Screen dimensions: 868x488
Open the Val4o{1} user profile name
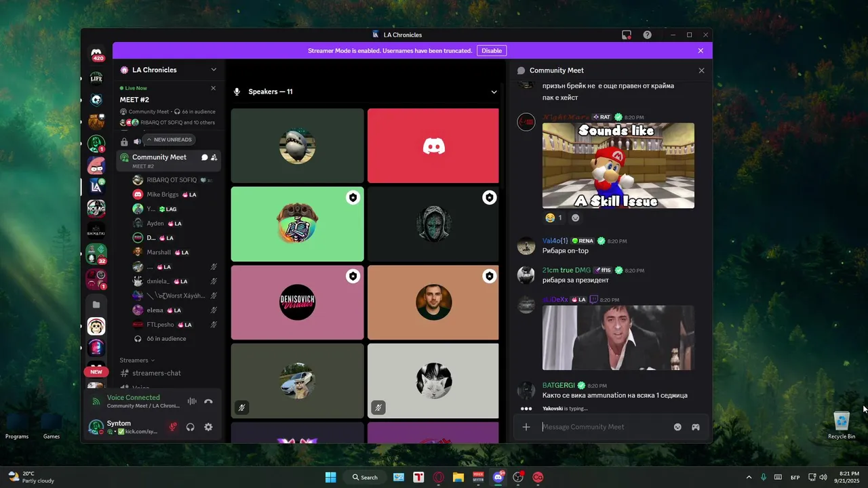point(555,241)
